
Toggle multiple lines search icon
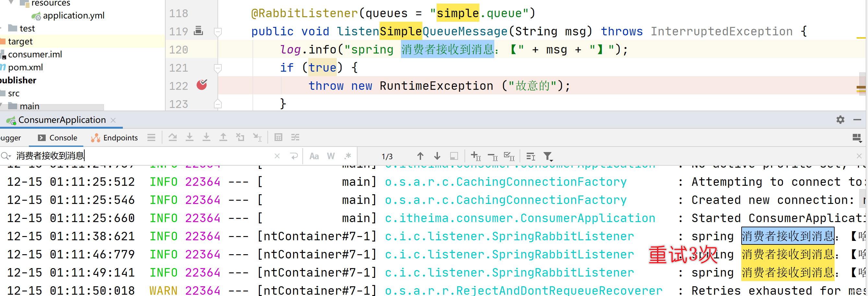pos(531,156)
